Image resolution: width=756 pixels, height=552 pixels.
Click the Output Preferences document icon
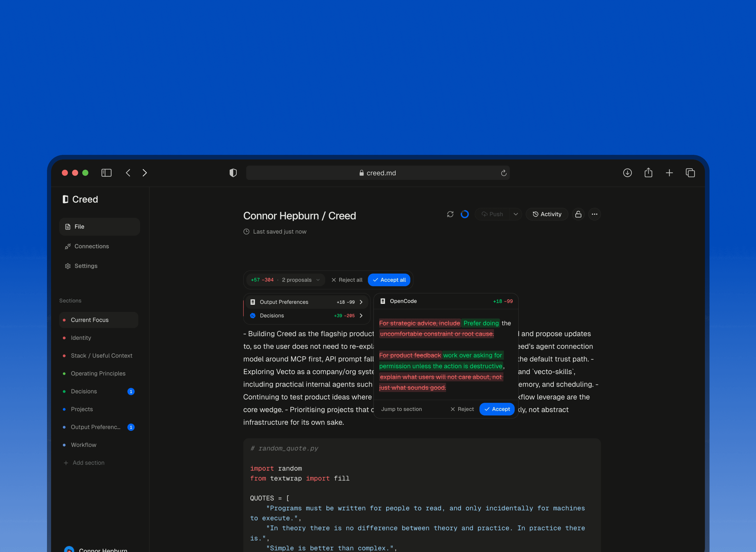pyautogui.click(x=253, y=302)
